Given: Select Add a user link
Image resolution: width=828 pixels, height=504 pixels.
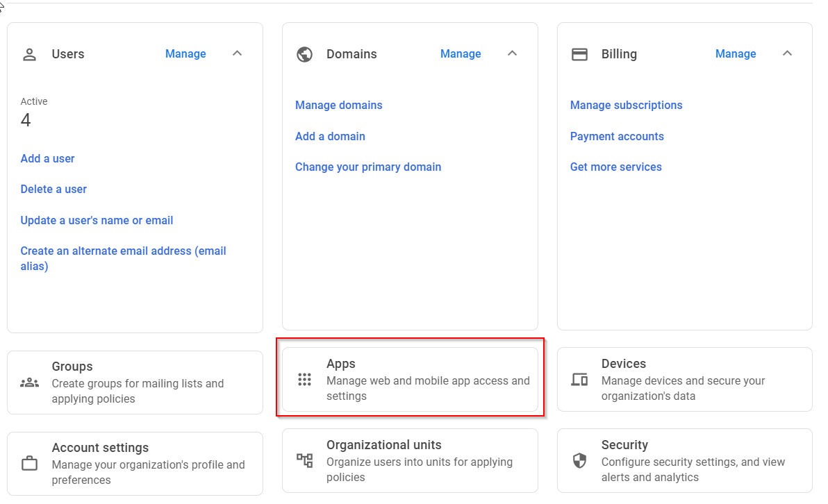Looking at the screenshot, I should (47, 158).
